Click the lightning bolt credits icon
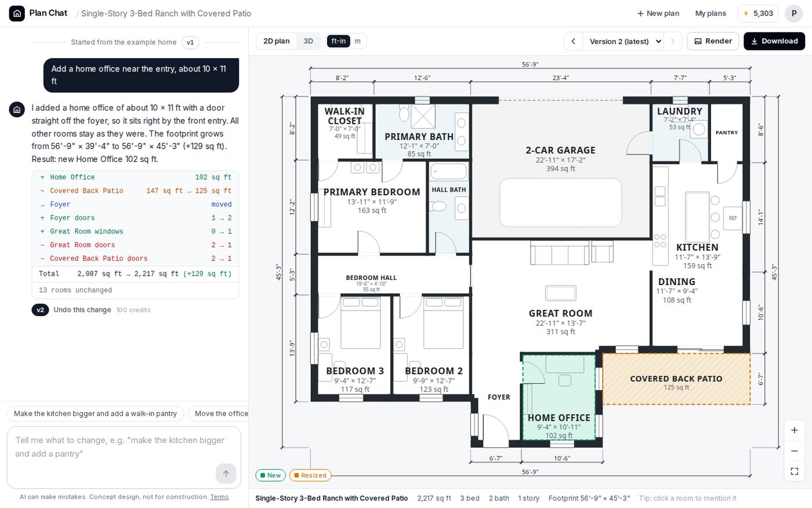Image resolution: width=812 pixels, height=508 pixels. coord(746,13)
